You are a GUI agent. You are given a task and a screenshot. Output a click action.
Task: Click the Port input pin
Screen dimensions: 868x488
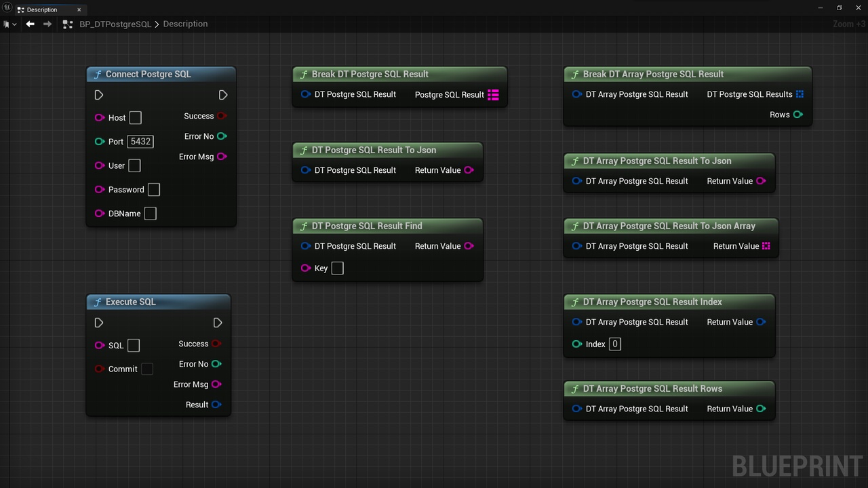100,142
